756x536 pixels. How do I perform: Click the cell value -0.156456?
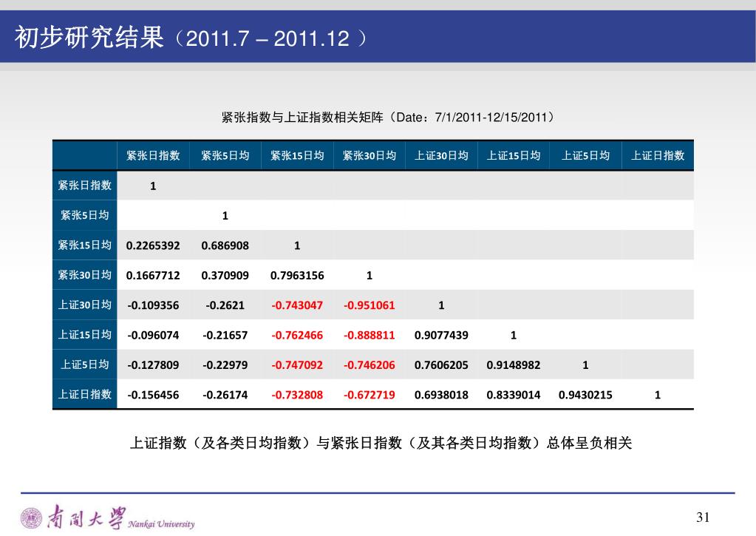[x=153, y=395]
